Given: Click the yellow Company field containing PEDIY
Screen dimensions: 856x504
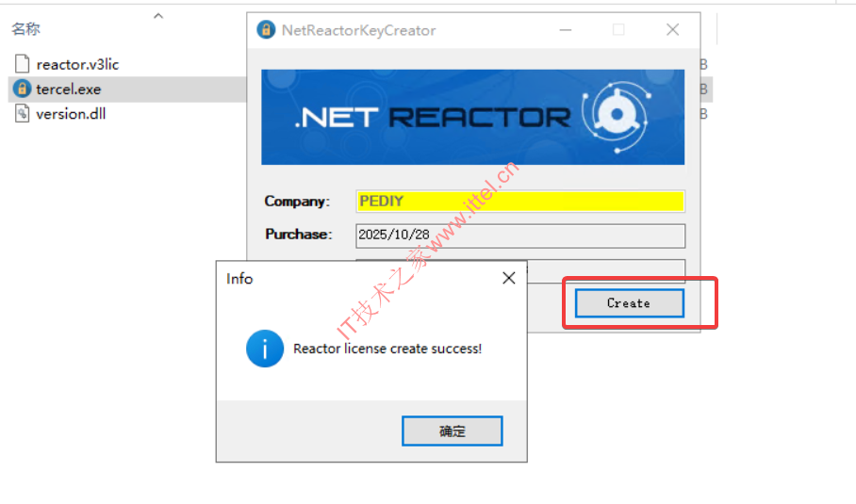Looking at the screenshot, I should tap(520, 202).
